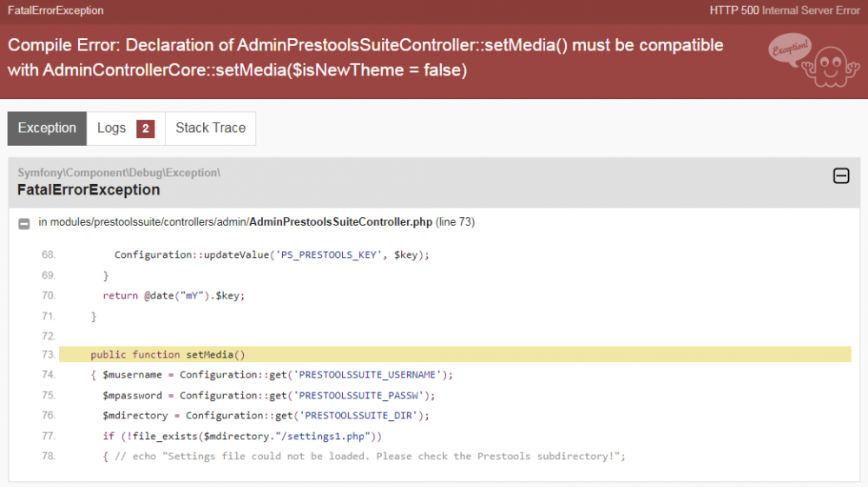Open the Stack Trace tab
Screen dimensions: 868x487
[210, 128]
